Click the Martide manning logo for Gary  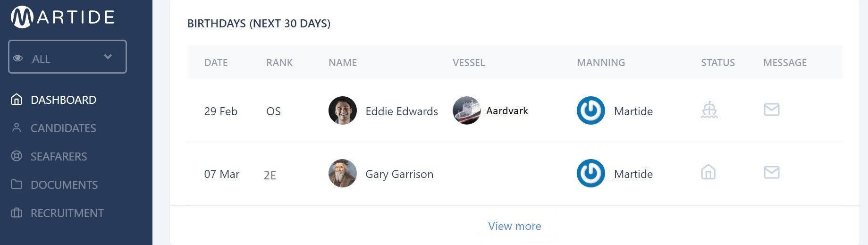click(591, 173)
